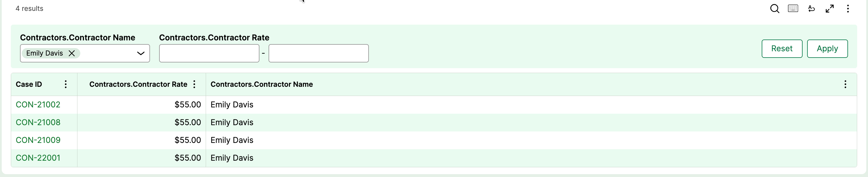Click the Case ID column header
Screen dimensions: 868x177
tap(29, 84)
